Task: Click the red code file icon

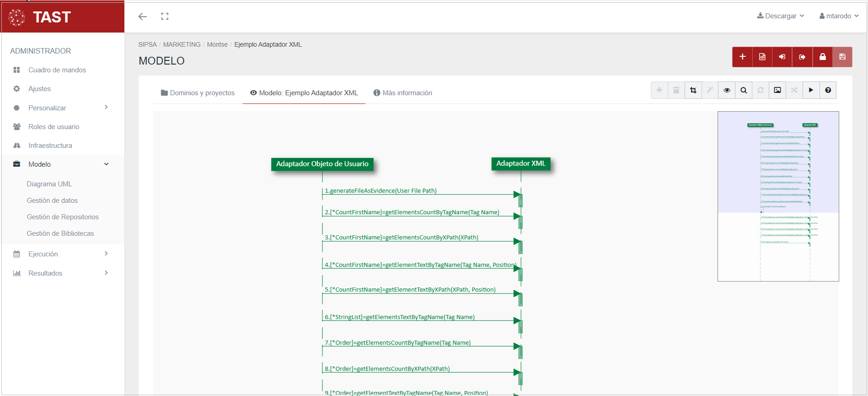Action: click(762, 57)
